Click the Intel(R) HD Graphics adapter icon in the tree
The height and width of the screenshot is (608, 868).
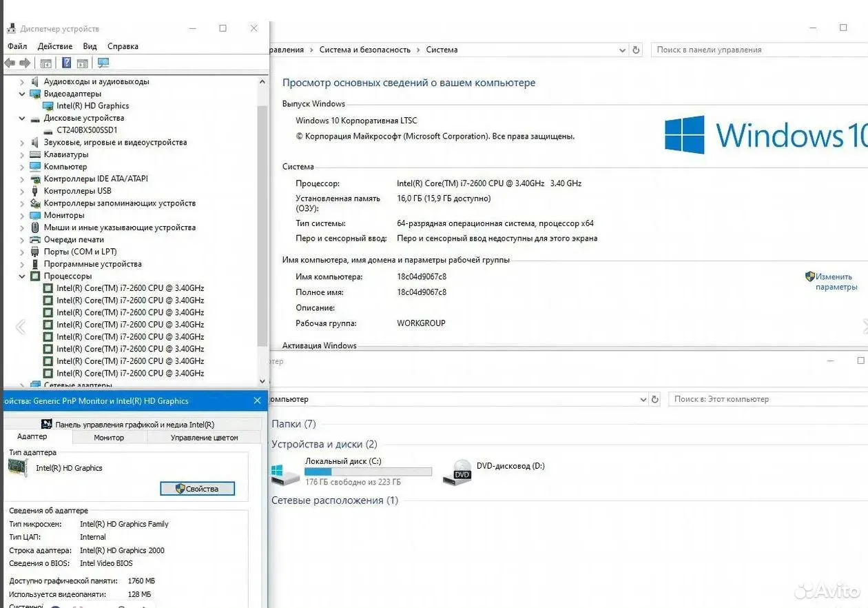48,106
